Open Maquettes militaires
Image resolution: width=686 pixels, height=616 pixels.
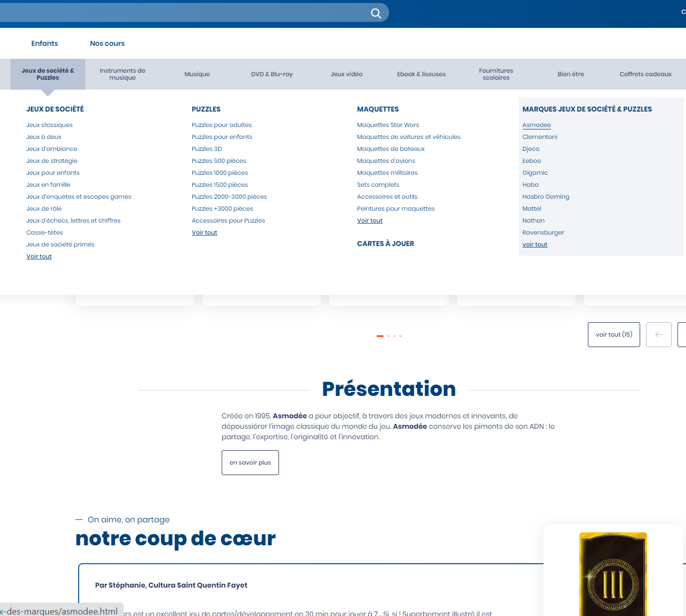pyautogui.click(x=387, y=173)
